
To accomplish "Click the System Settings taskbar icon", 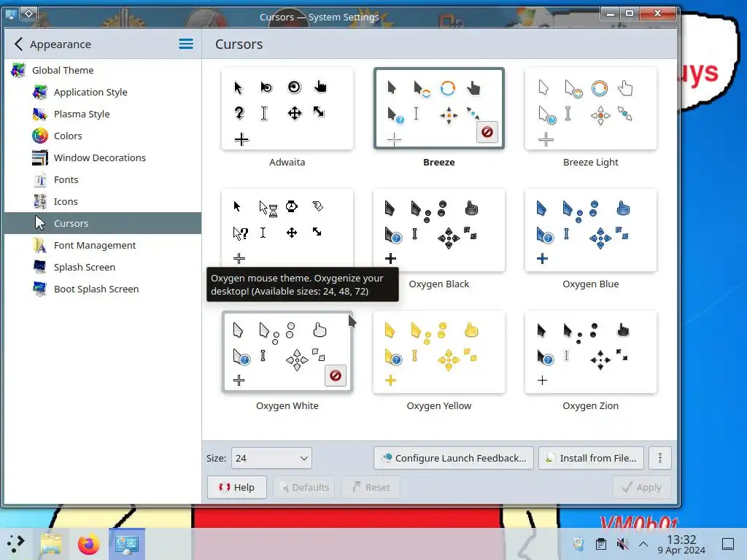I will (x=127, y=543).
